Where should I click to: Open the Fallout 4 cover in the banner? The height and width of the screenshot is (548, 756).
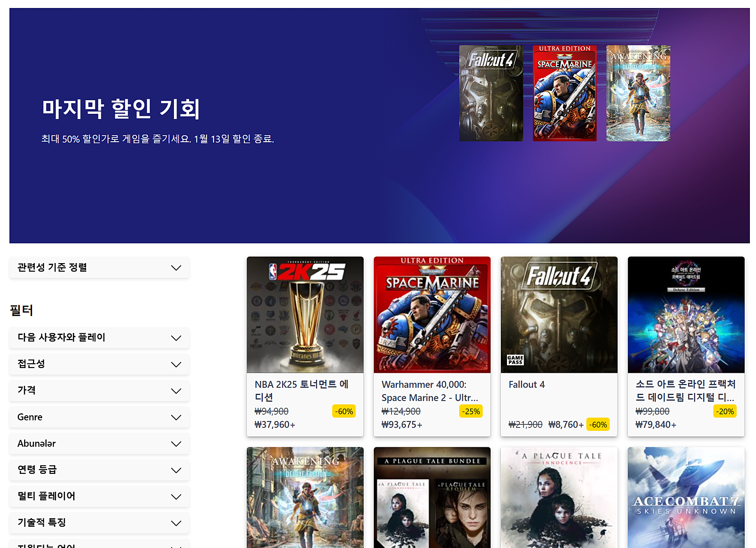pos(491,93)
